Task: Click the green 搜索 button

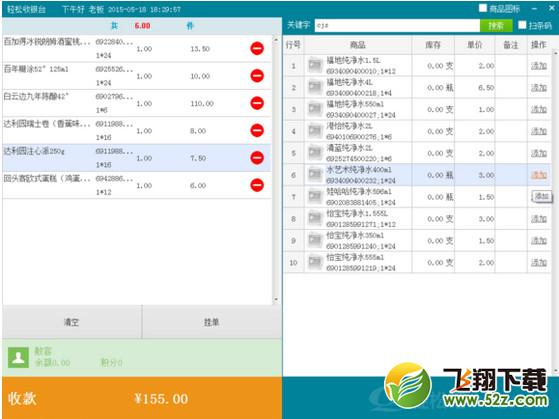Action: click(x=496, y=25)
